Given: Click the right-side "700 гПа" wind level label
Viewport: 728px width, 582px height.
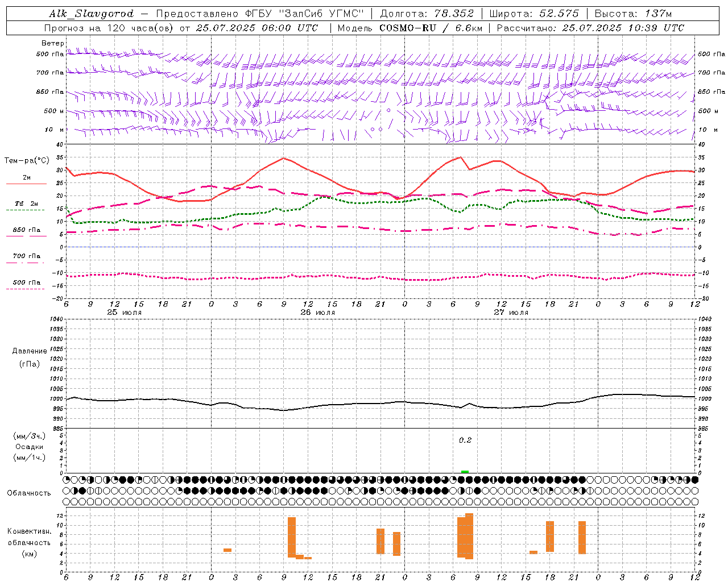Looking at the screenshot, I should [x=712, y=73].
